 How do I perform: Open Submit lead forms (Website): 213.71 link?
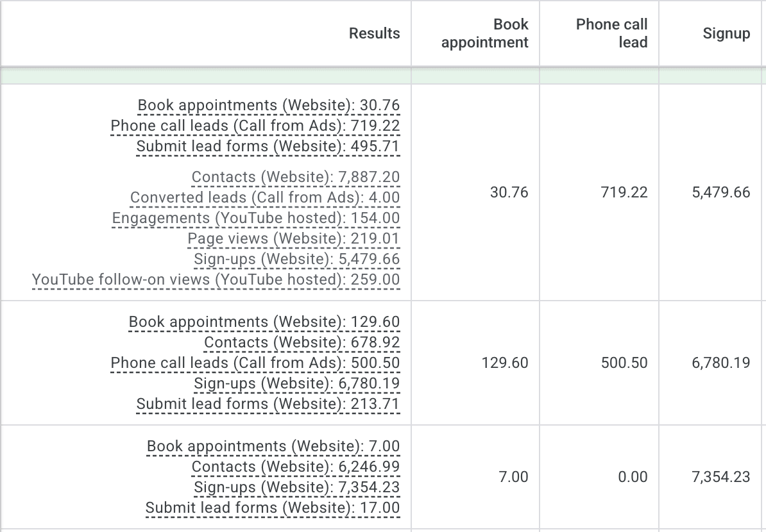pyautogui.click(x=268, y=404)
